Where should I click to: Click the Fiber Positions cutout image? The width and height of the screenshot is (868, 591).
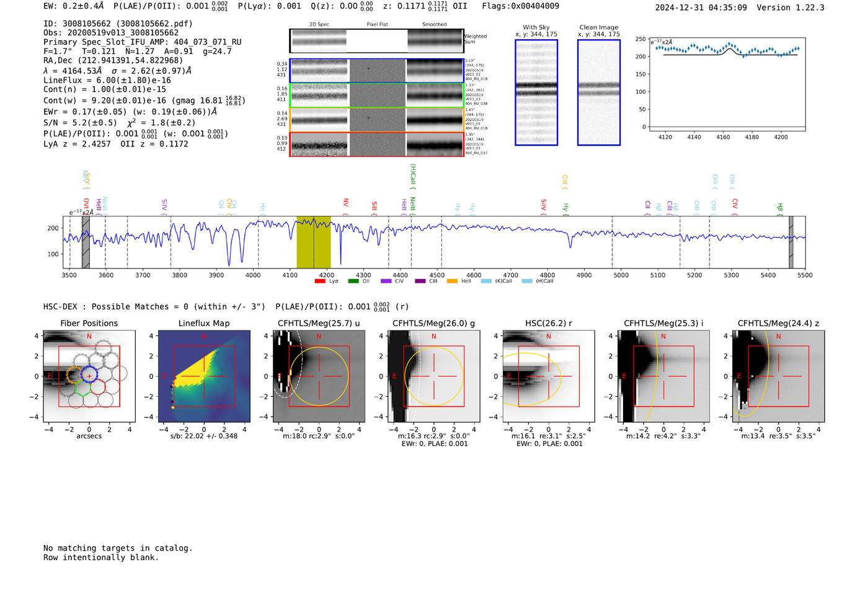[x=89, y=376]
